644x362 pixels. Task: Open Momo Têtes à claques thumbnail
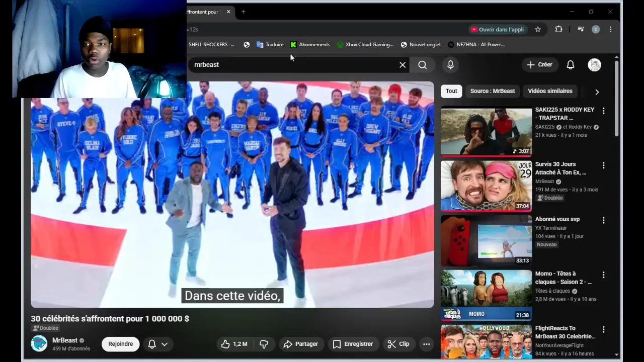point(486,296)
